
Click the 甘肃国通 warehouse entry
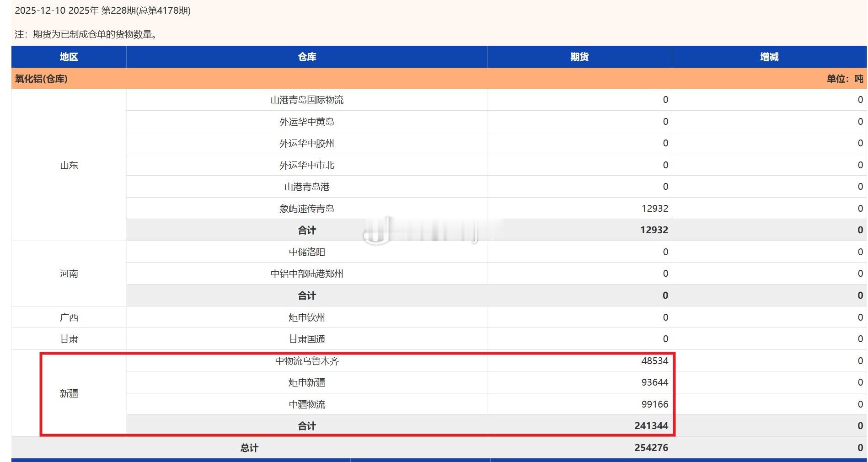[x=307, y=339]
